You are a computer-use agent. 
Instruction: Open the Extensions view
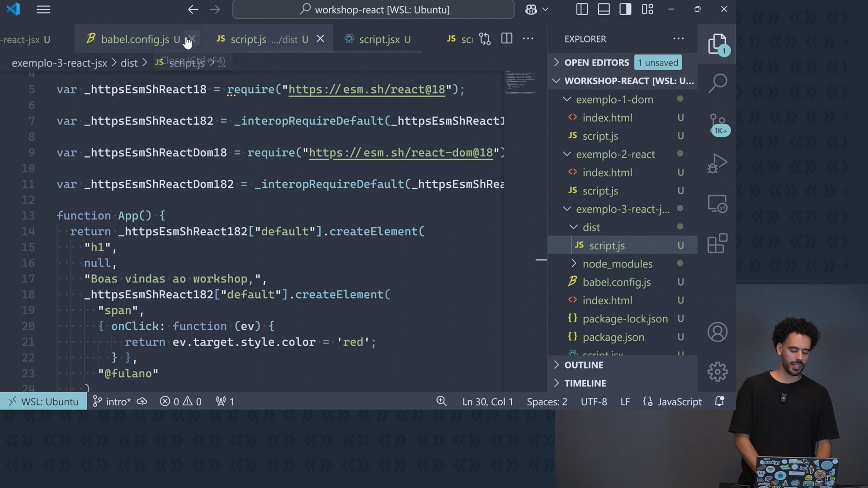pos(717,244)
